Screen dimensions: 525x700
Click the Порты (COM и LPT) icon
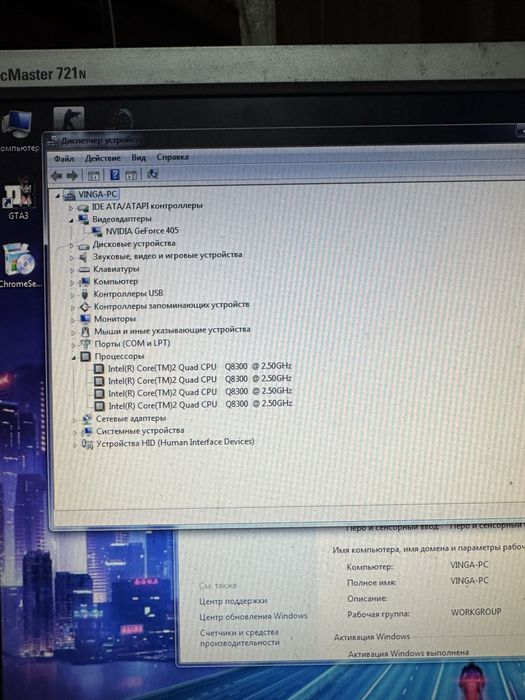pyautogui.click(x=85, y=344)
